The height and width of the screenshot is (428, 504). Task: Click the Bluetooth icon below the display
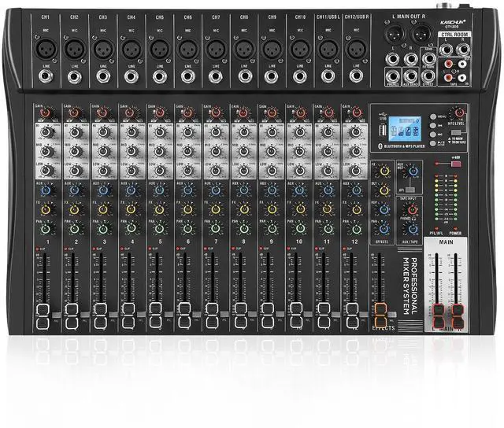pos(380,146)
